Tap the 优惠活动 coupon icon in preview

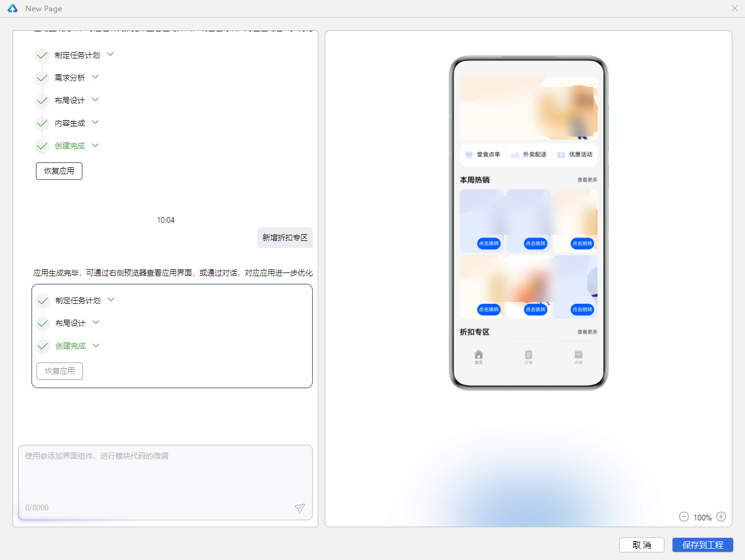561,155
